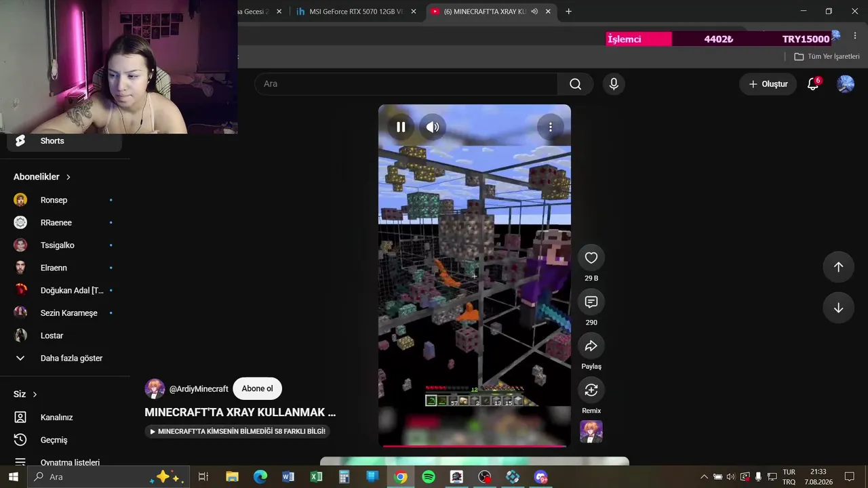Viewport: 868px width, 488px height.
Task: Like the Minecraft XRAY short
Action: (x=591, y=258)
